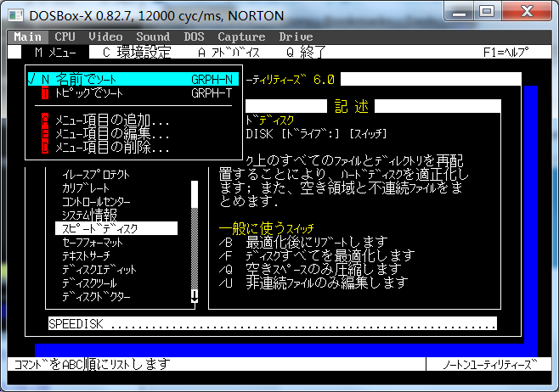This screenshot has width=559, height=392.
Task: Choose Q 終了 to quit
Action: click(306, 53)
